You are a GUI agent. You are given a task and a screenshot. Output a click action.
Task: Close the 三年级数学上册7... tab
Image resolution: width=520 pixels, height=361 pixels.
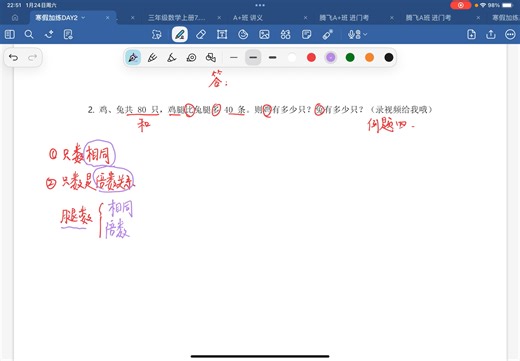[x=219, y=18]
